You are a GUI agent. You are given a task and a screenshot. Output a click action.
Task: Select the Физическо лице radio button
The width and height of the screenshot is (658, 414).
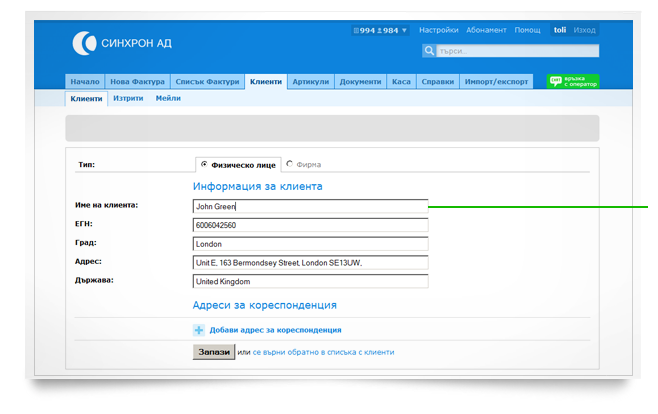[x=204, y=164]
